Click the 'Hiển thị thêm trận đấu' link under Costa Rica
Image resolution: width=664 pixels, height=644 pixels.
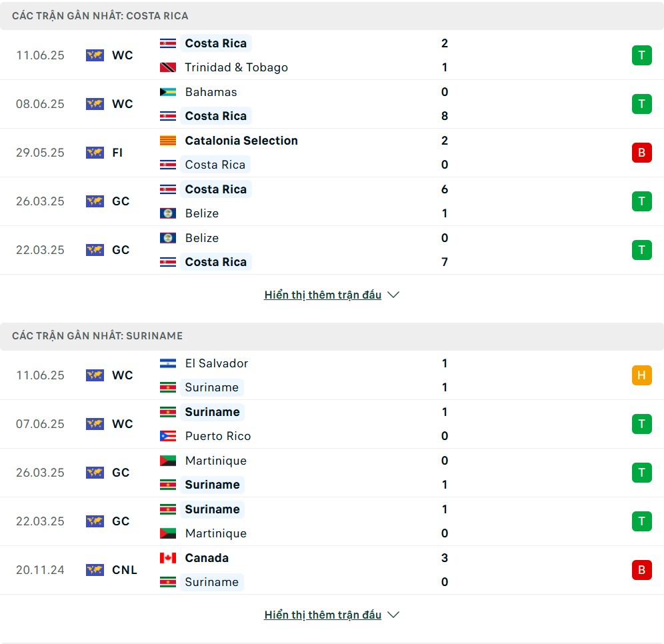point(323,295)
